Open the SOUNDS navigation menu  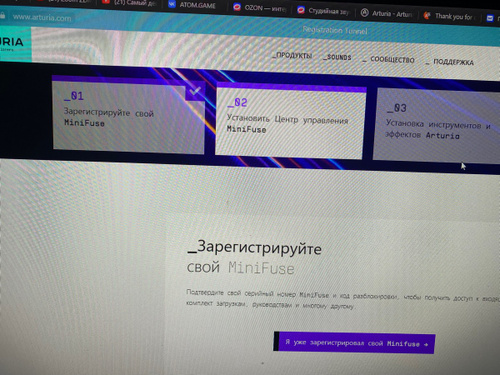click(337, 57)
